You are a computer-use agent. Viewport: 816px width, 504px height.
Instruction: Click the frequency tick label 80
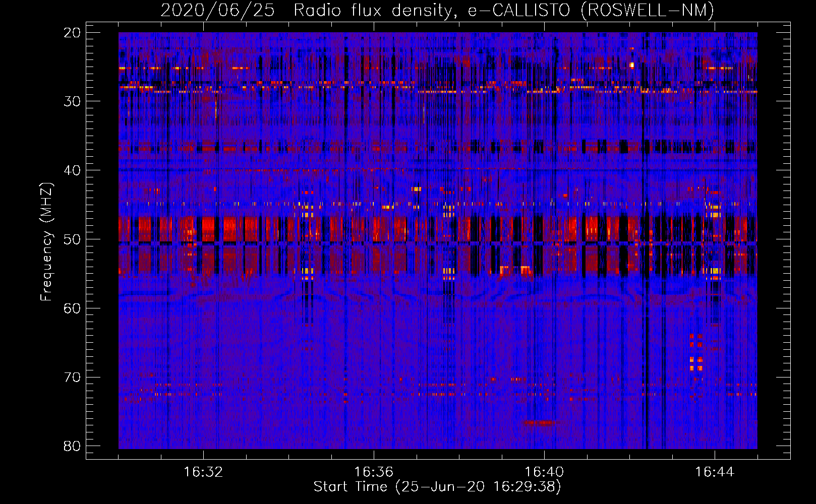click(72, 446)
